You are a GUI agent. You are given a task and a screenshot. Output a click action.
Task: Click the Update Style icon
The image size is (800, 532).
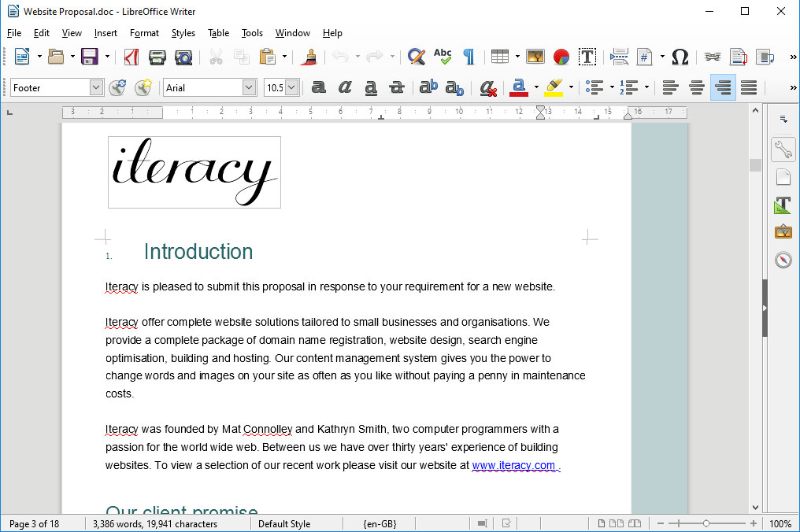pos(117,87)
